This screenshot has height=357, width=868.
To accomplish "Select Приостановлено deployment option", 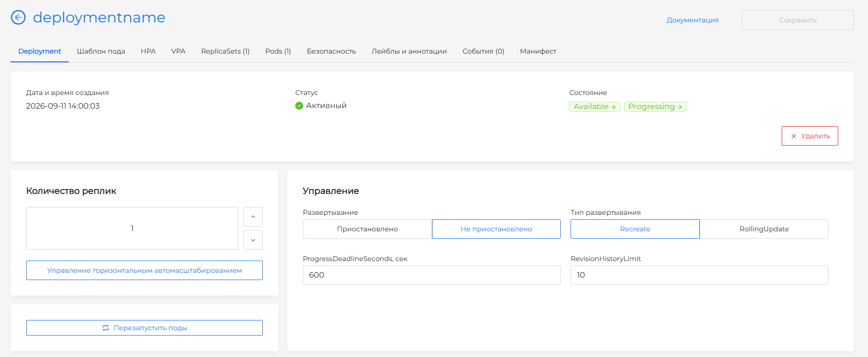I will (367, 229).
